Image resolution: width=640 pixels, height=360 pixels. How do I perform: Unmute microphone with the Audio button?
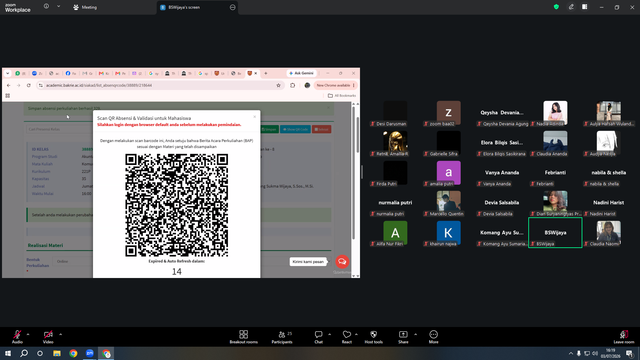click(17, 337)
